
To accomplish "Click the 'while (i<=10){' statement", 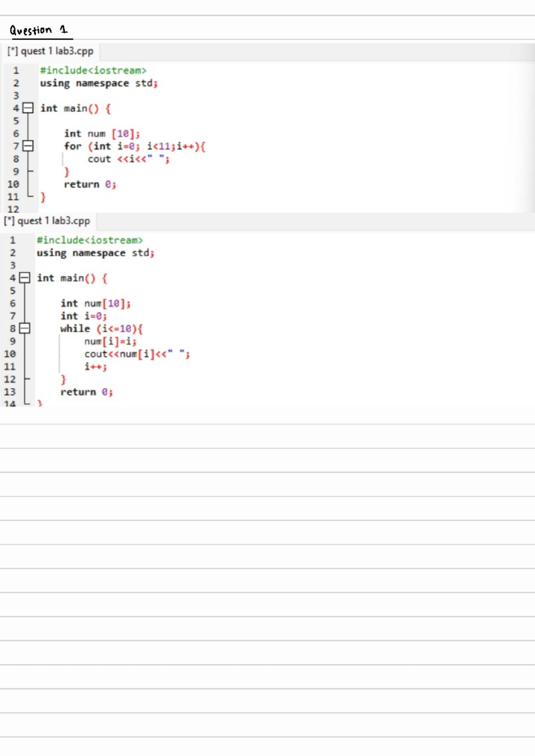I will (x=101, y=329).
